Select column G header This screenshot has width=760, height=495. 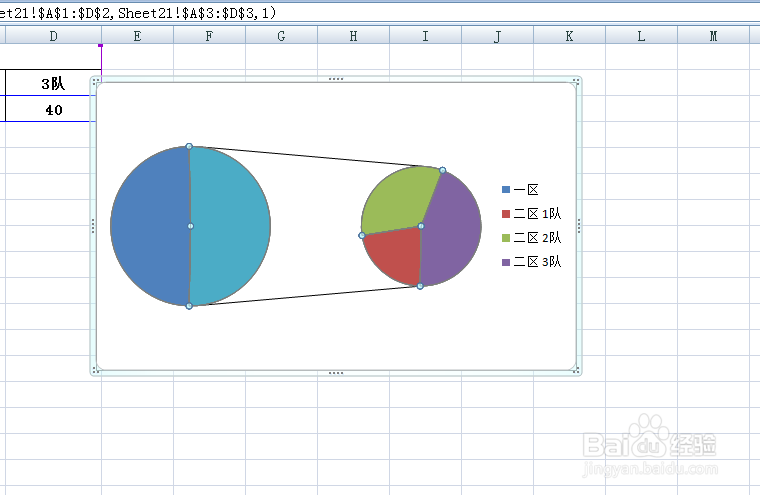click(282, 35)
